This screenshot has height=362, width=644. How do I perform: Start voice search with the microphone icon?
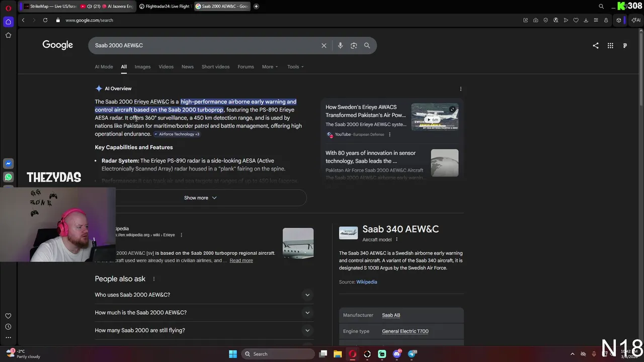tap(340, 45)
